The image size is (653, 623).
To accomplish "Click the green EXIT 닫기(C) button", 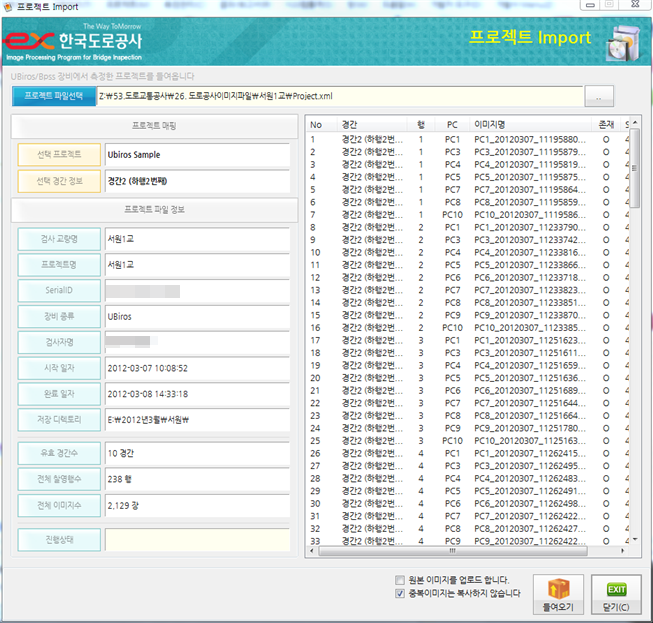I will (616, 594).
